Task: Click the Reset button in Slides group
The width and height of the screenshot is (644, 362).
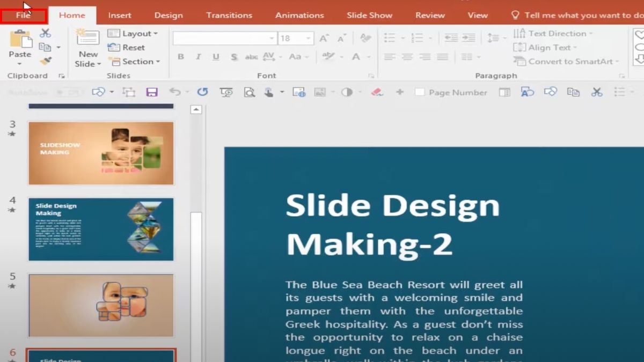Action: (x=127, y=47)
